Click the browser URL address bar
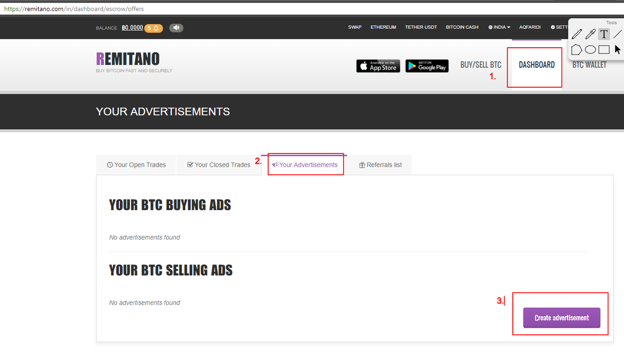 click(312, 9)
